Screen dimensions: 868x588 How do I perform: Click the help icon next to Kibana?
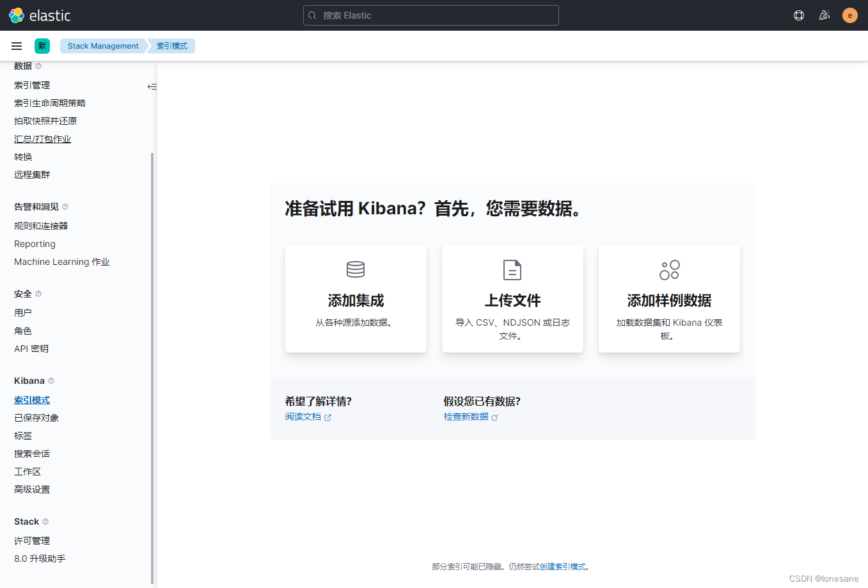pyautogui.click(x=51, y=381)
